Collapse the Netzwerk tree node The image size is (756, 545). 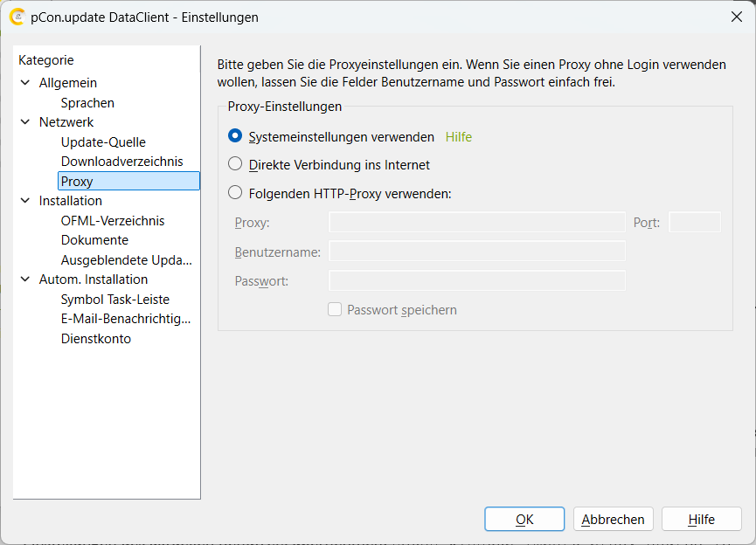(25, 122)
